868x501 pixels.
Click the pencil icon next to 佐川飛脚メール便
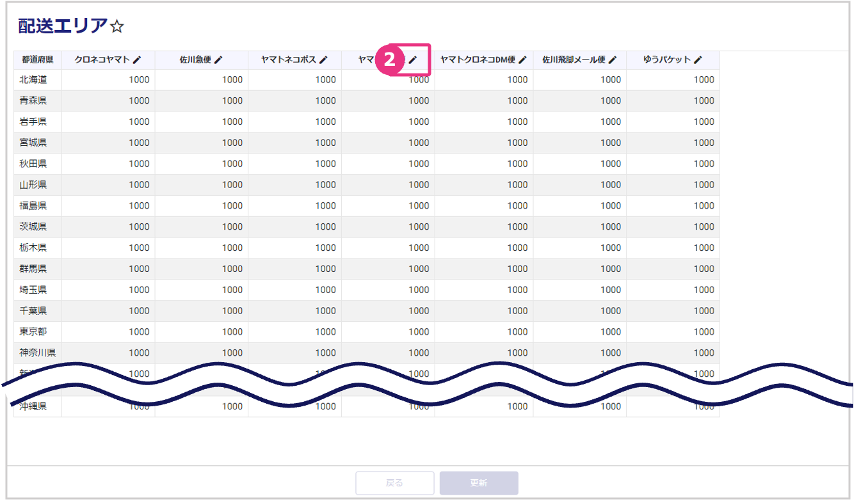613,60
